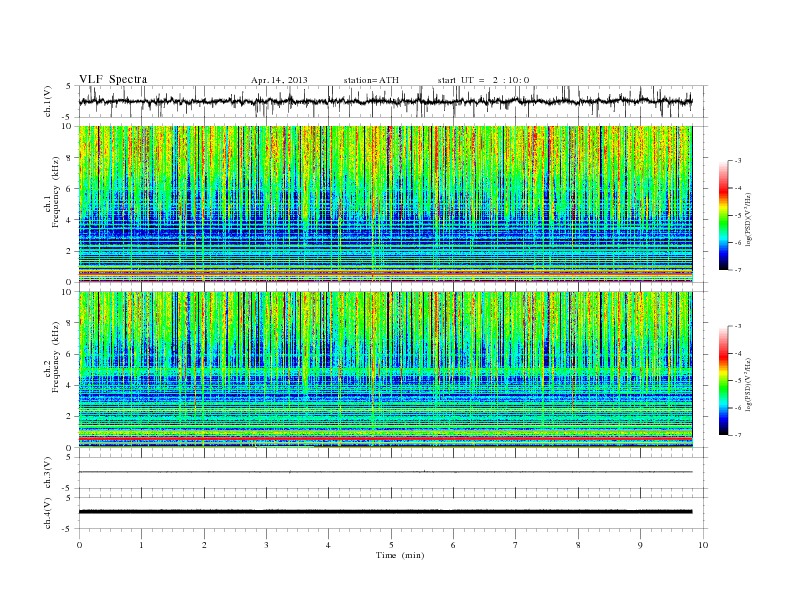This screenshot has height=612, width=792.
Task: Click the "-3" label on ch.2 color bar
Action: 737,326
